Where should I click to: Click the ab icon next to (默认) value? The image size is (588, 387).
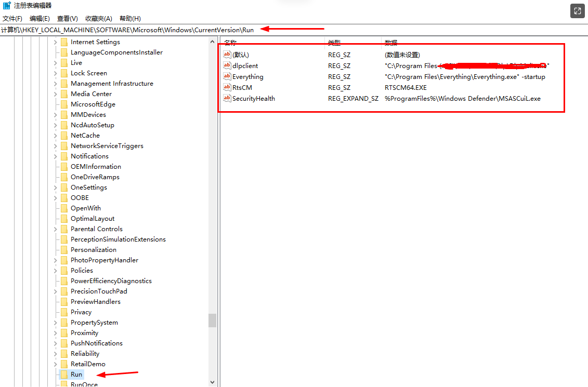[x=227, y=55]
